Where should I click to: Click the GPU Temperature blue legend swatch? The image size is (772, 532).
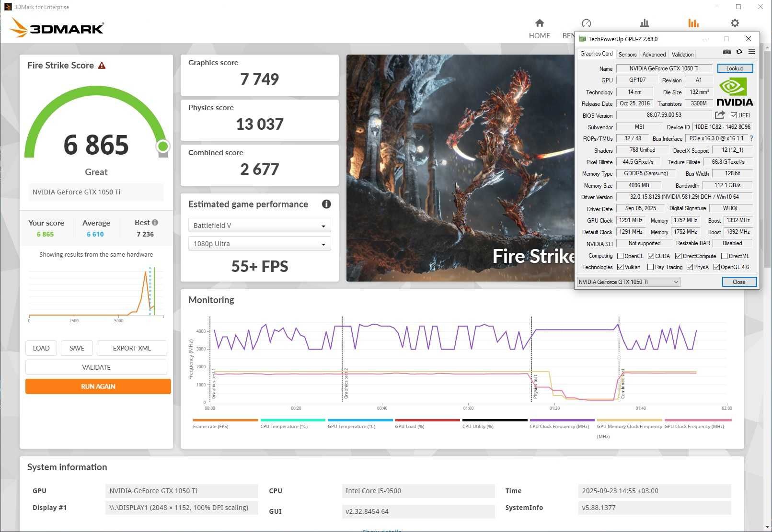coord(360,420)
